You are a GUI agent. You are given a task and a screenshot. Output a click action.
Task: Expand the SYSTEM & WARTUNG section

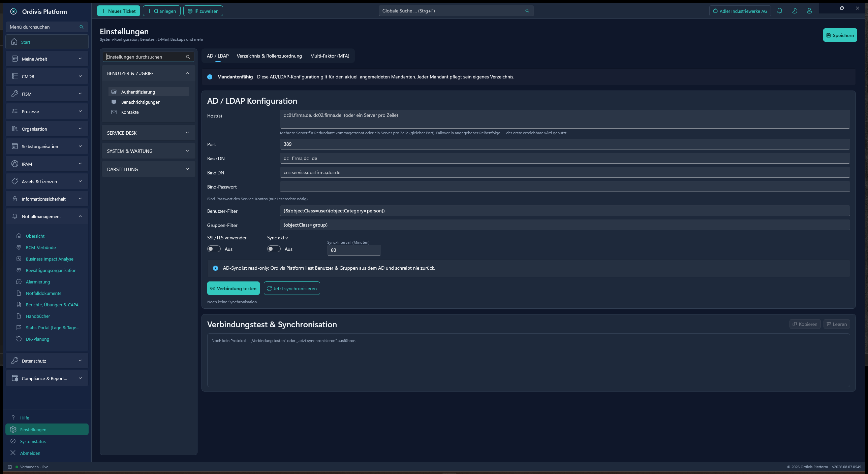(149, 151)
